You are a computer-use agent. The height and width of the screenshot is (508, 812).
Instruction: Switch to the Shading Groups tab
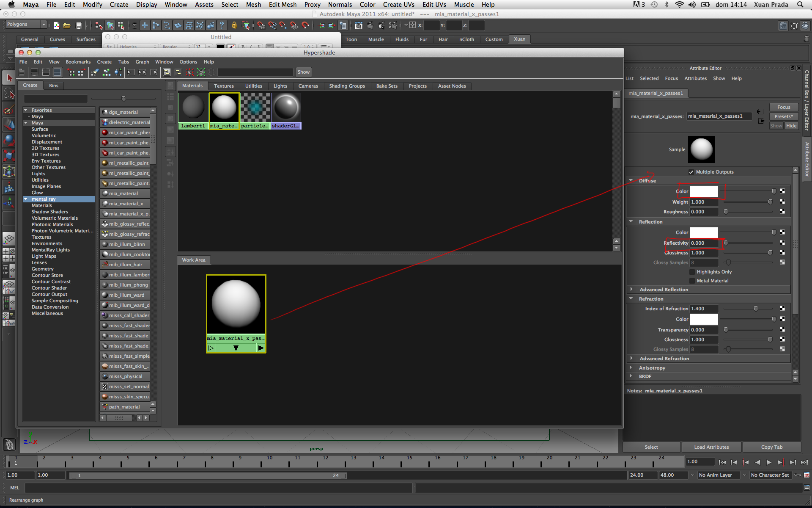pyautogui.click(x=347, y=86)
